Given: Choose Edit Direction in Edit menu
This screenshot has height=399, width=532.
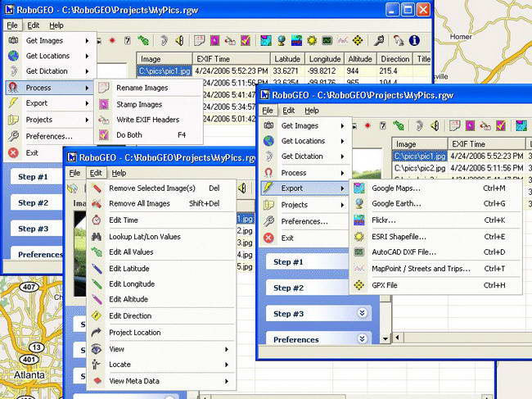Looking at the screenshot, I should pos(161,316).
